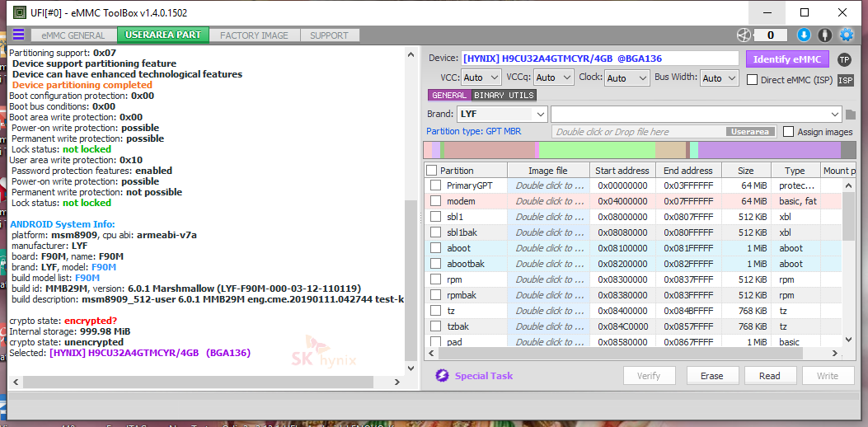Enable the Direct eMMC (ISP) checkbox

point(752,80)
